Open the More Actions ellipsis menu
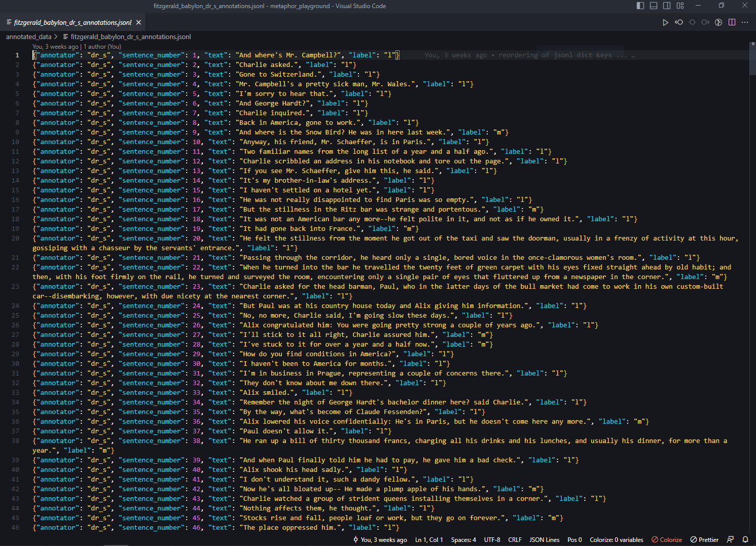The width and height of the screenshot is (756, 546). click(745, 22)
